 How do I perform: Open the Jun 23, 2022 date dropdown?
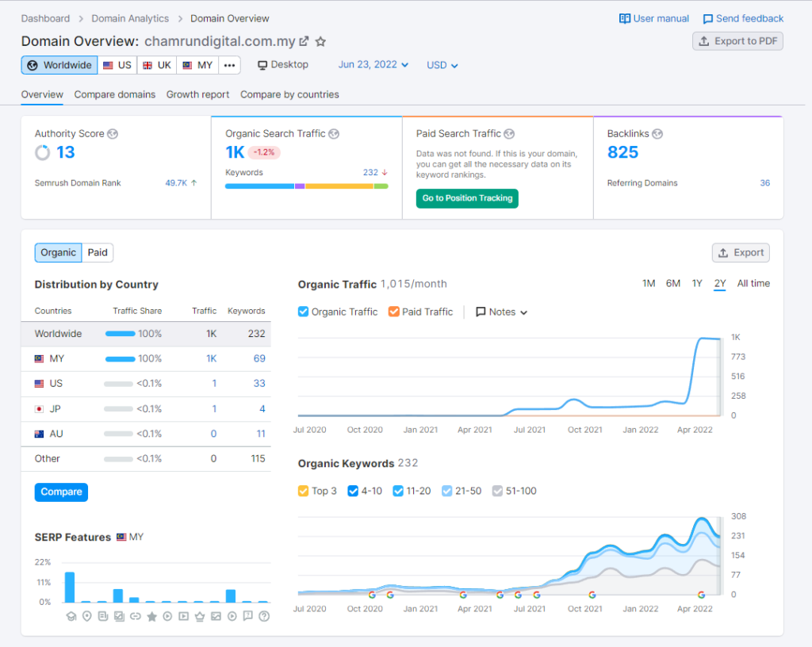coord(373,65)
